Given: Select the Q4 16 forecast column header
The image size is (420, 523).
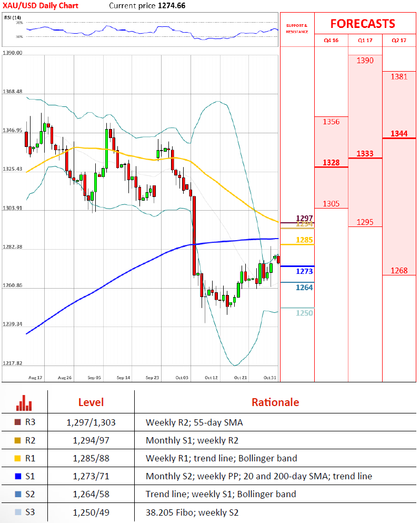Looking at the screenshot, I should point(331,41).
